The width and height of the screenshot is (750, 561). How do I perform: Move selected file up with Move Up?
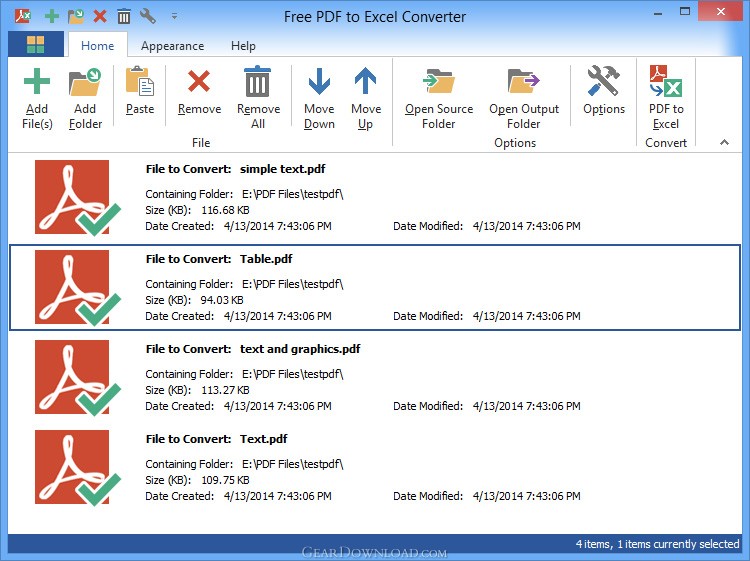pyautogui.click(x=366, y=98)
